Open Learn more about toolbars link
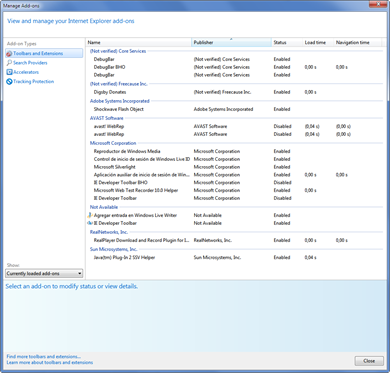The height and width of the screenshot is (373, 390). [50, 362]
